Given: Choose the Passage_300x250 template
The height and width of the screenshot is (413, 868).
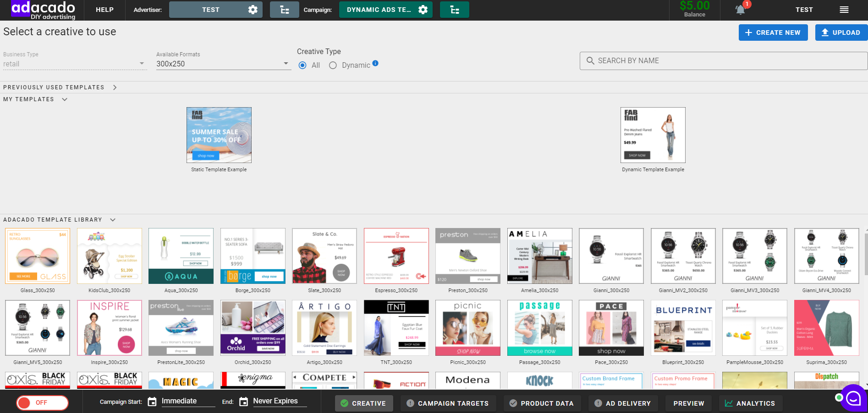Looking at the screenshot, I should 540,328.
